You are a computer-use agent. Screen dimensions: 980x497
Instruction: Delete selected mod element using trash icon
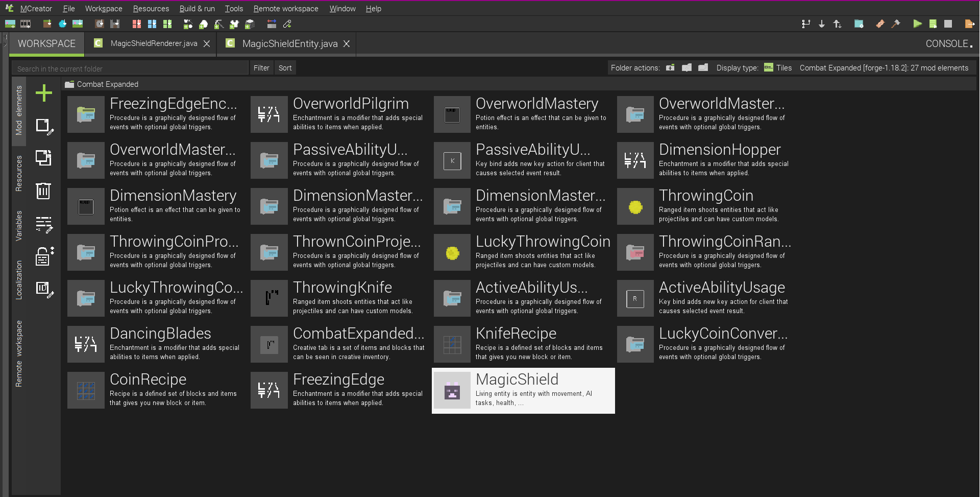(44, 192)
